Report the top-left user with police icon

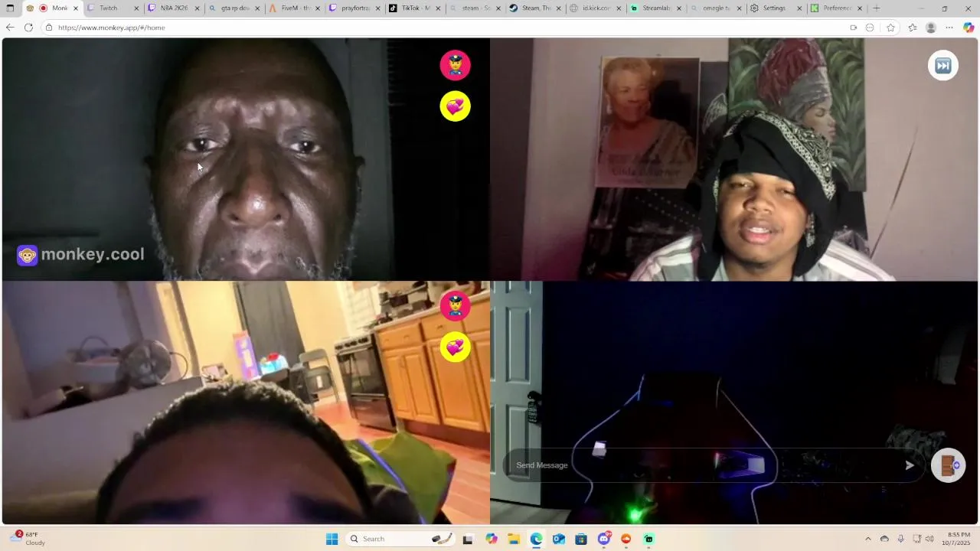[455, 65]
